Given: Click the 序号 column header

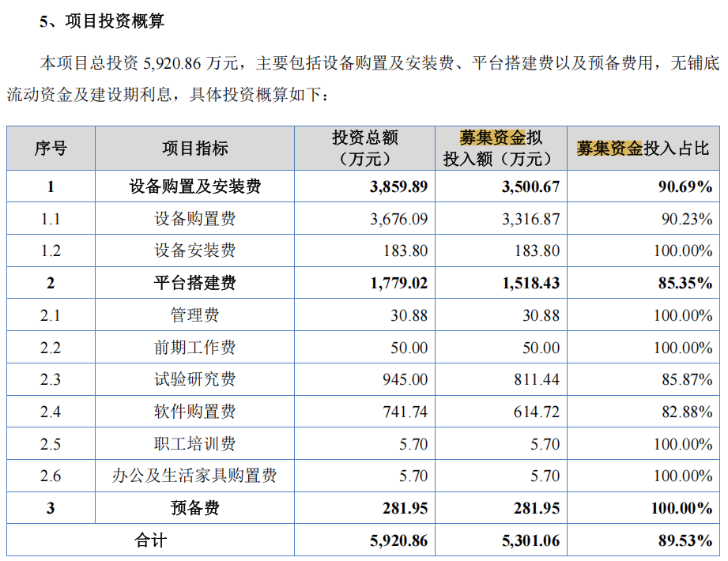Looking at the screenshot, I should tap(51, 148).
